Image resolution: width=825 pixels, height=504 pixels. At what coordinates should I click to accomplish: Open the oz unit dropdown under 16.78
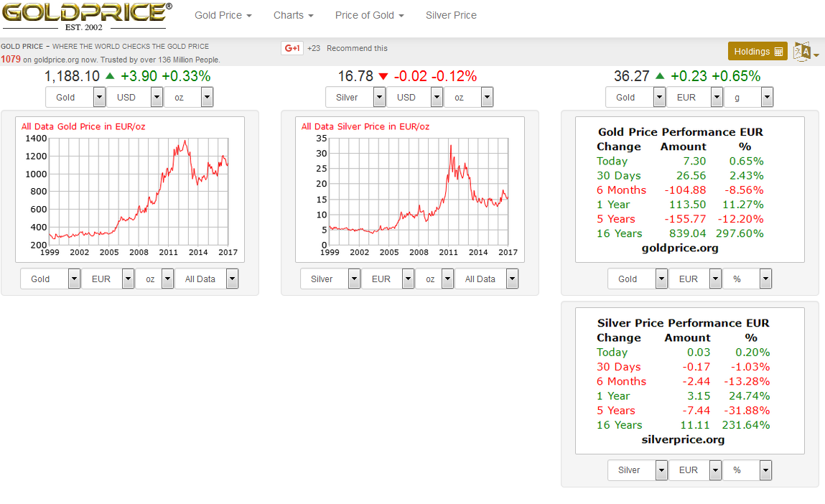[x=468, y=98]
